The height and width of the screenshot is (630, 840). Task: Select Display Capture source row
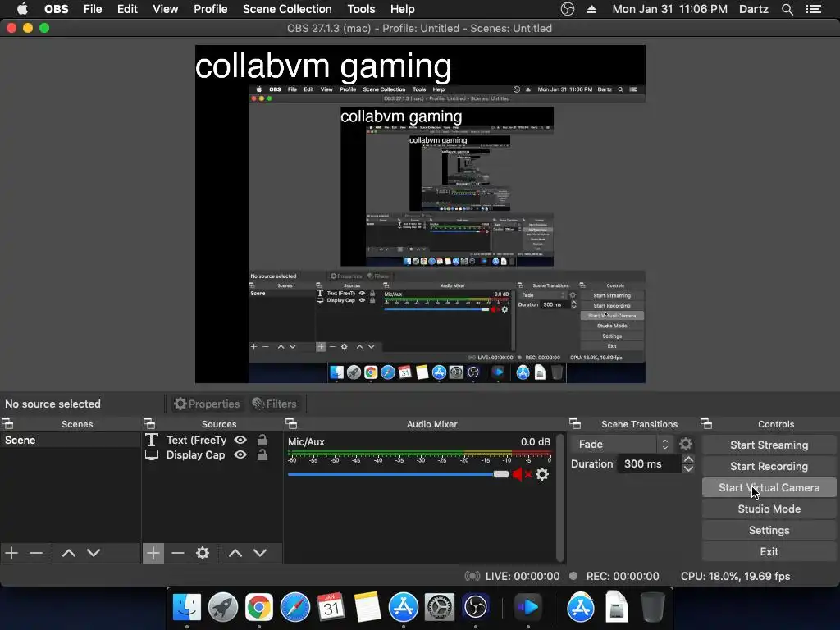point(212,454)
